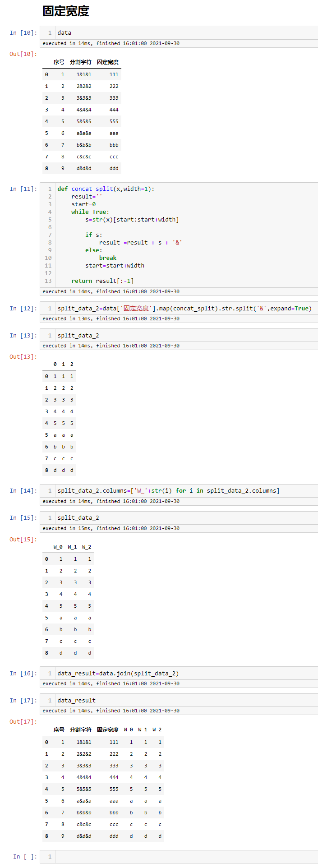Click value 444 in the Out[10] table
Viewport: 318px width, 868px height.
114,110
